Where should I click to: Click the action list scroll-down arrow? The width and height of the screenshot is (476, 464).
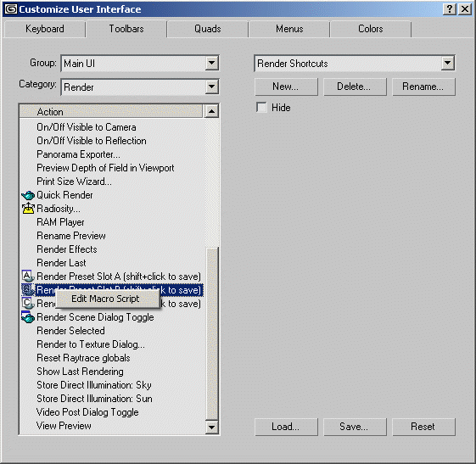tap(211, 428)
